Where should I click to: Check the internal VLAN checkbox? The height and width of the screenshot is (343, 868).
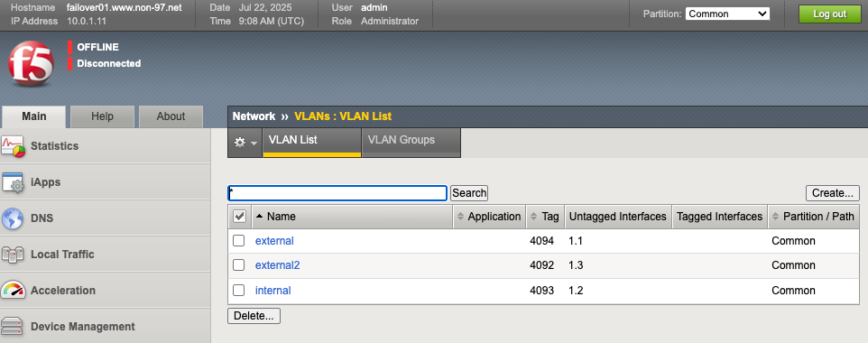[x=238, y=290]
